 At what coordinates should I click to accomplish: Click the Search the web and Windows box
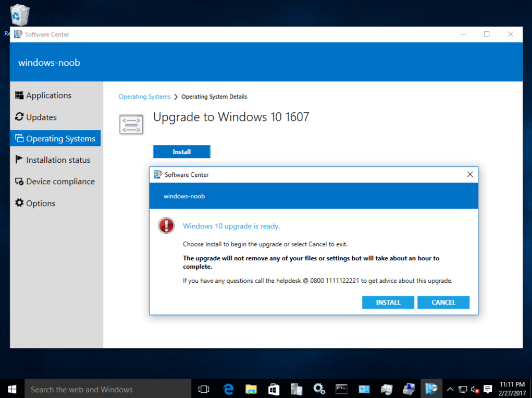pos(108,389)
